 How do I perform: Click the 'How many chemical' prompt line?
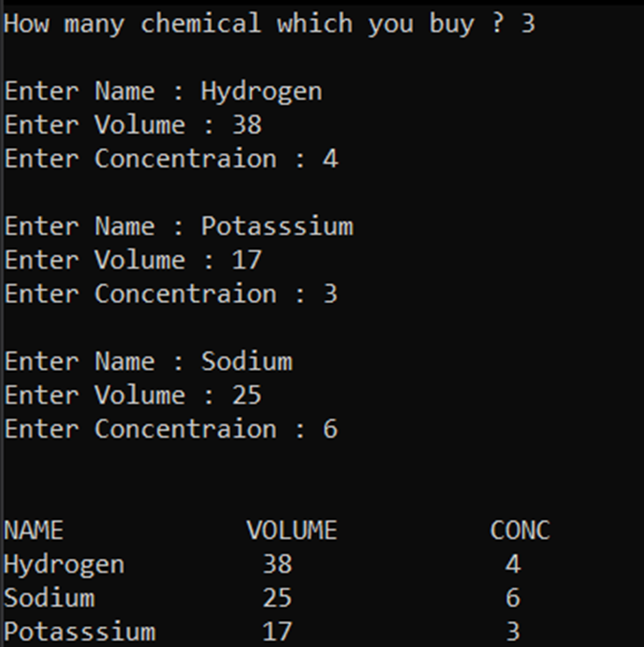click(x=269, y=24)
